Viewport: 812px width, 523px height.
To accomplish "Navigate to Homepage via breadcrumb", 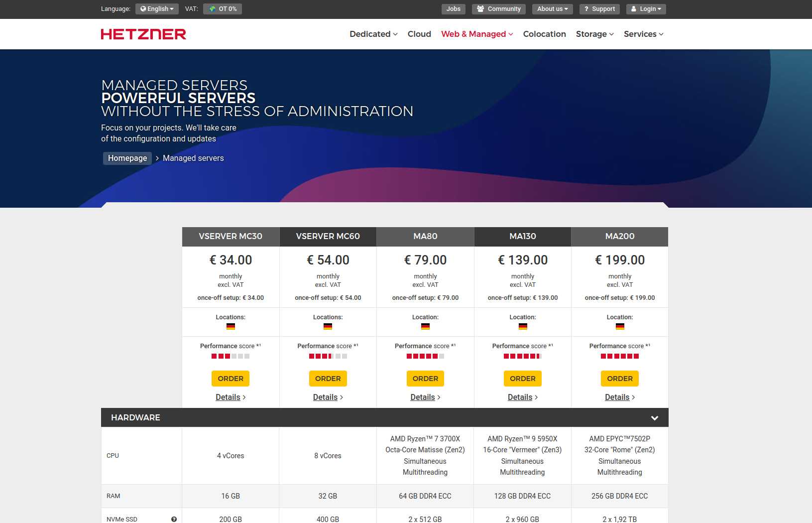I will point(127,158).
